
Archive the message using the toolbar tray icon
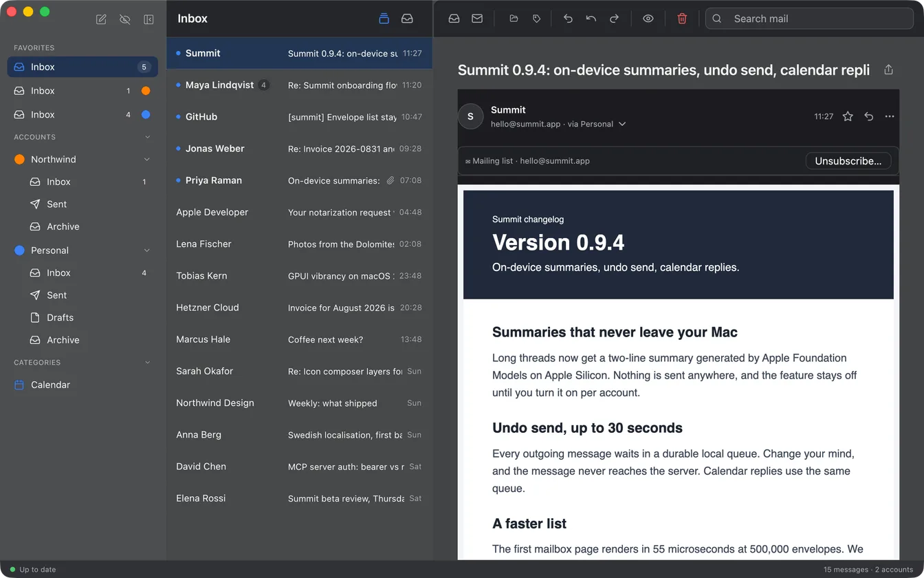pyautogui.click(x=454, y=19)
